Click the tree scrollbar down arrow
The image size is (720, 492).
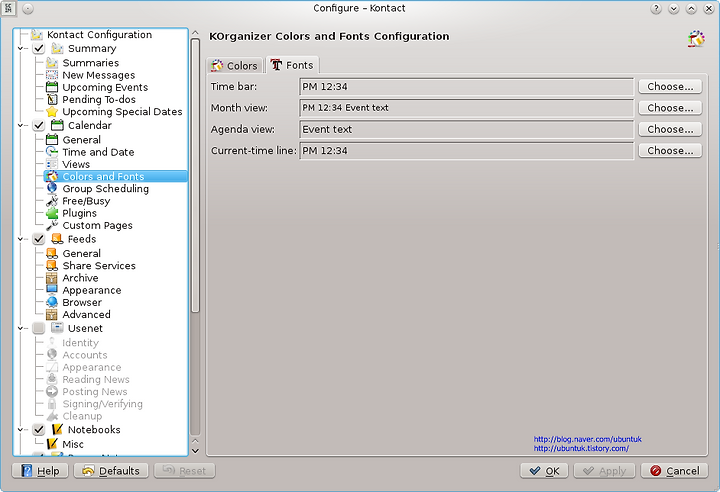[195, 451]
